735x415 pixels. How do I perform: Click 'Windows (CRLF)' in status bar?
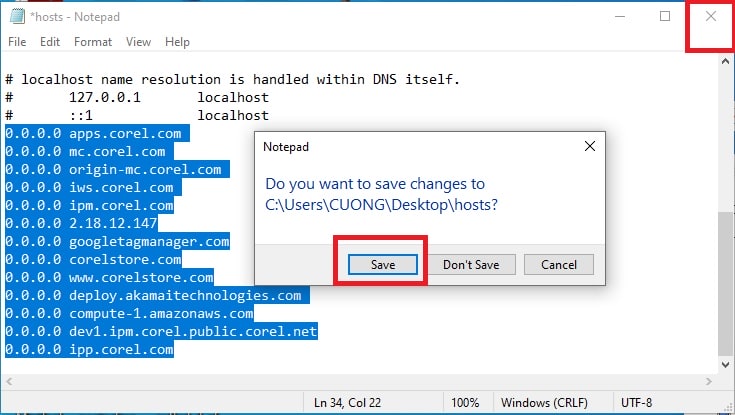[544, 403]
